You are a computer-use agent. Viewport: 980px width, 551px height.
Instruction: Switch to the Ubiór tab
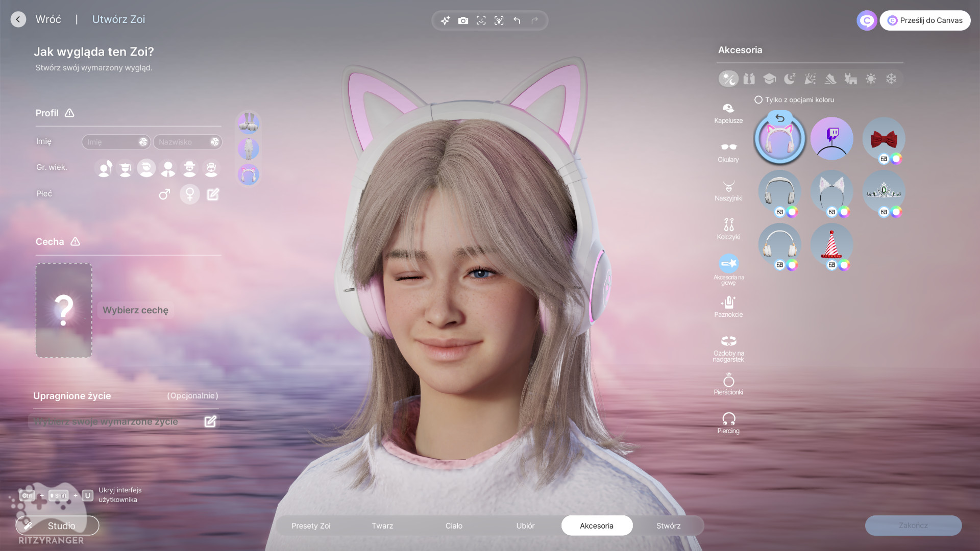point(525,525)
